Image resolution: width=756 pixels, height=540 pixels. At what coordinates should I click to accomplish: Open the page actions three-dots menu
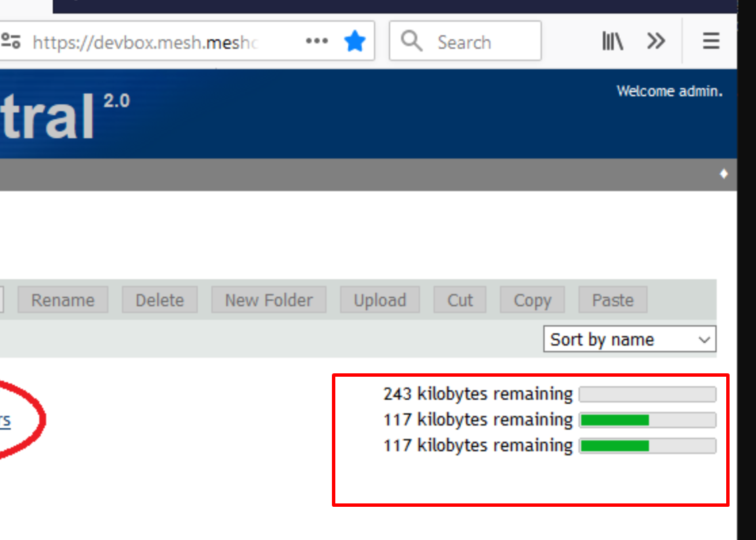coord(317,41)
